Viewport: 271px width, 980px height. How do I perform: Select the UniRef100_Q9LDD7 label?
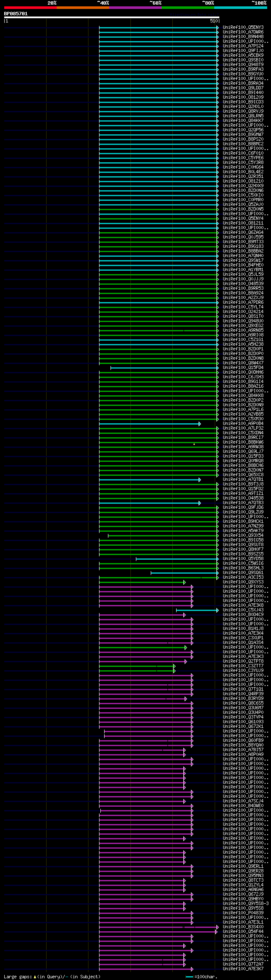tap(243, 88)
